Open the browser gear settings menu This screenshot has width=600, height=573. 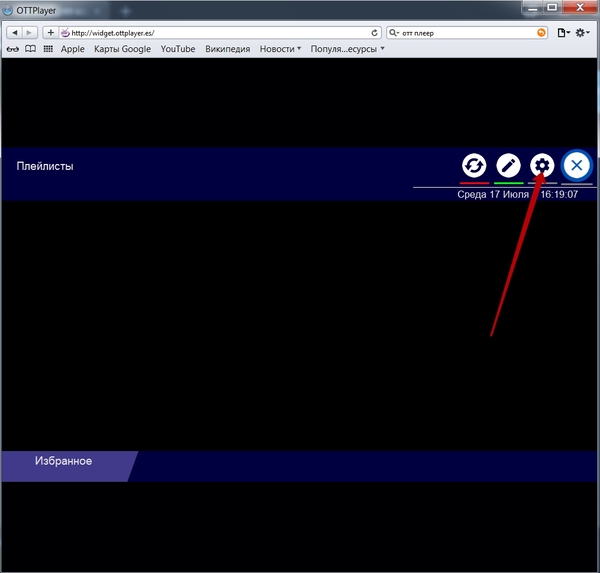pos(582,33)
